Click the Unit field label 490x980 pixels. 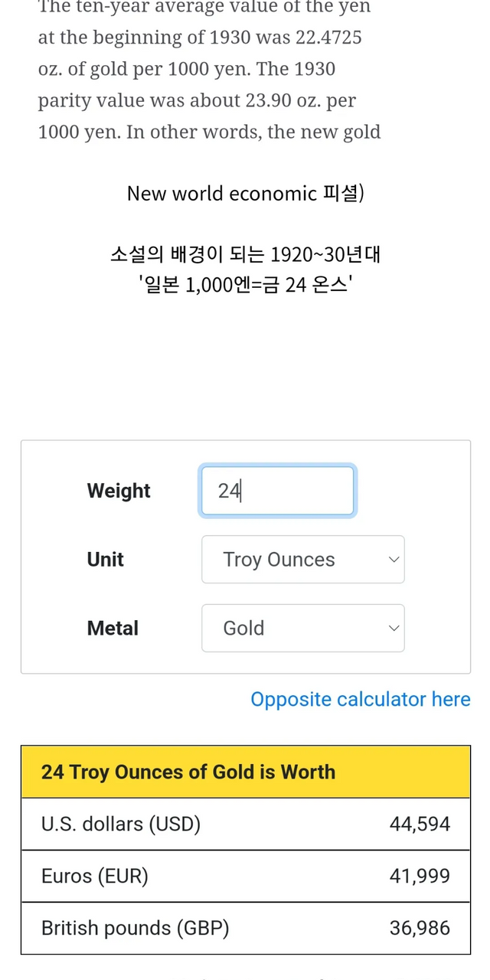(x=106, y=560)
